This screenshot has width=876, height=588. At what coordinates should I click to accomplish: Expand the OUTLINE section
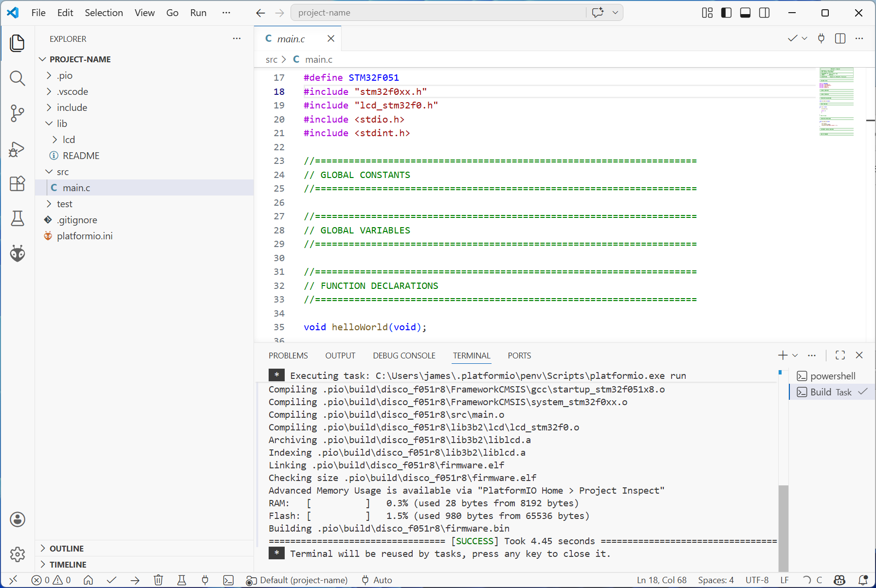pos(67,548)
